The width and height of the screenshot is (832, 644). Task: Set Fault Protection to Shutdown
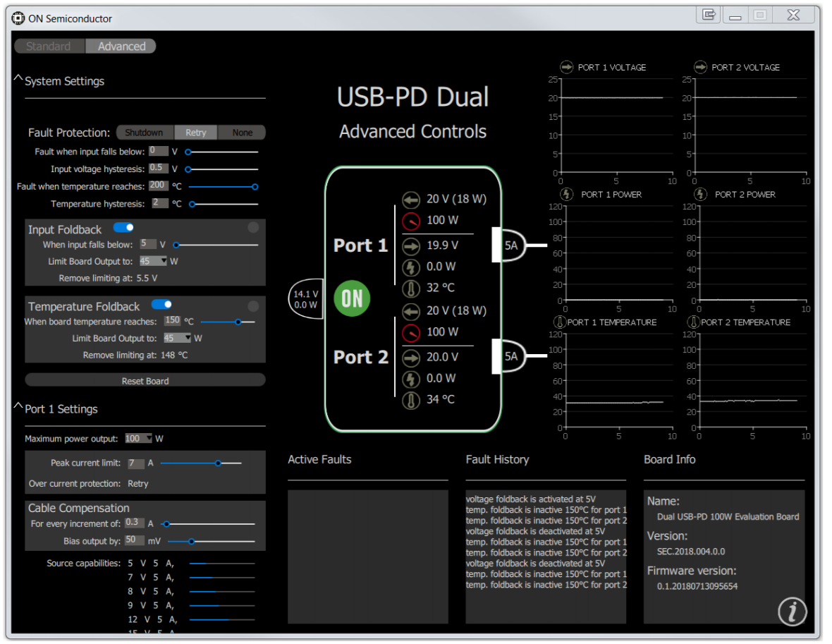coord(144,133)
